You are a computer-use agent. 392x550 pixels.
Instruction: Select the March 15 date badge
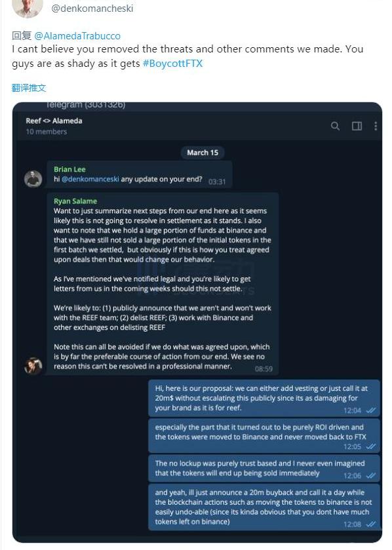click(x=203, y=153)
